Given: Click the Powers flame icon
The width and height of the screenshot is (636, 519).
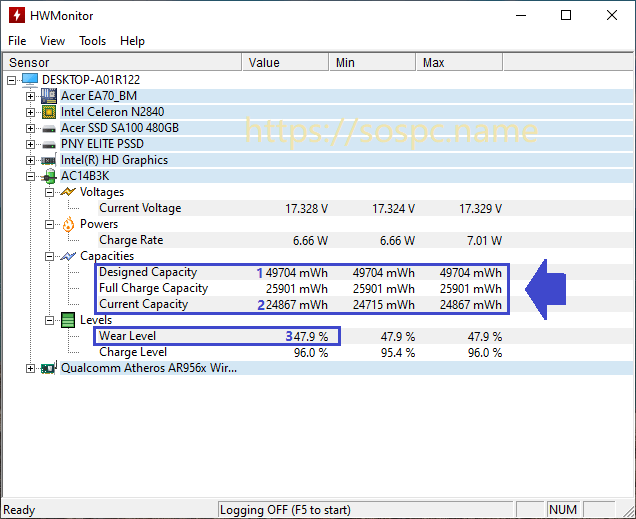Looking at the screenshot, I should 67,224.
